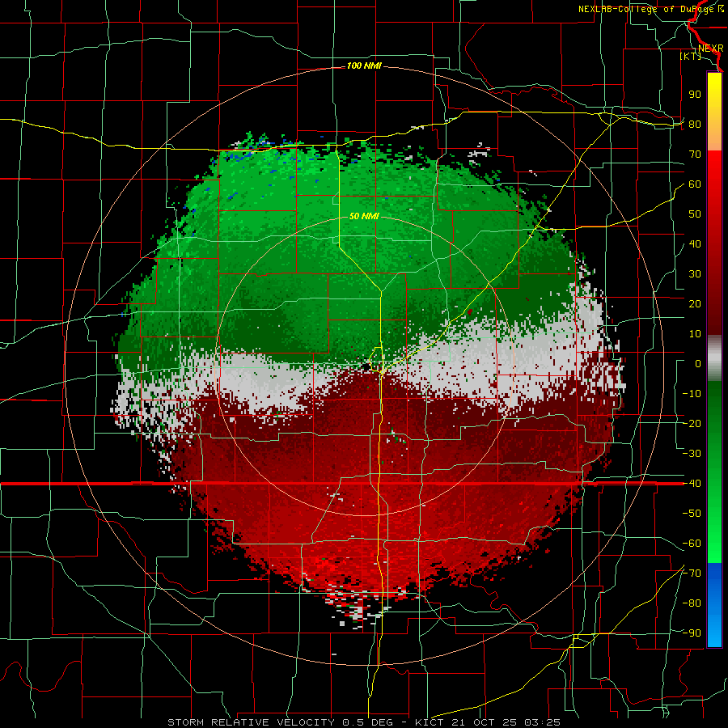Viewport: 728px width, 728px height.
Task: Click the -60 scale value
Action: coord(692,544)
